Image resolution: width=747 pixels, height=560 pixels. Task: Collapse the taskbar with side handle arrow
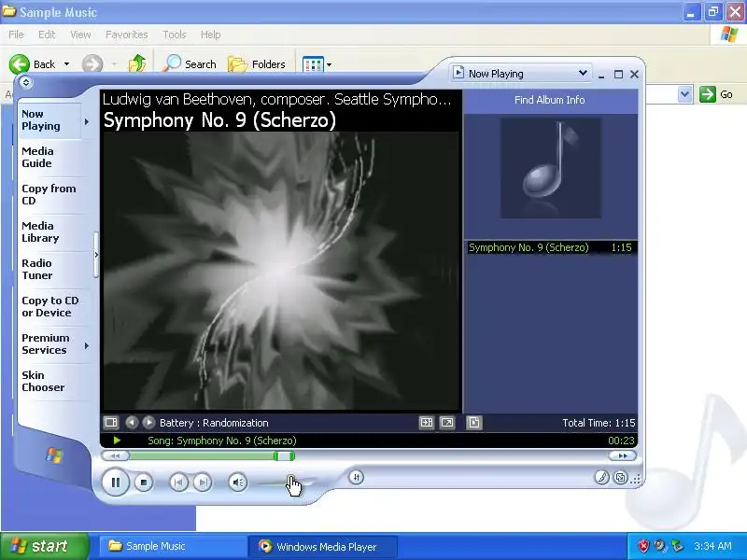coord(96,255)
